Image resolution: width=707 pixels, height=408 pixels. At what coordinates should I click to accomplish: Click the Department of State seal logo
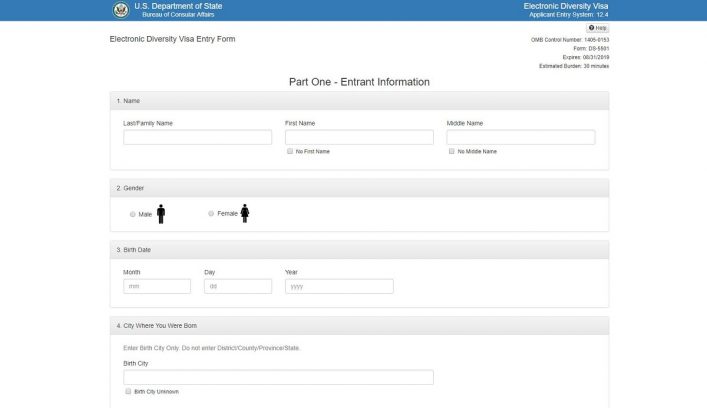[x=121, y=10]
